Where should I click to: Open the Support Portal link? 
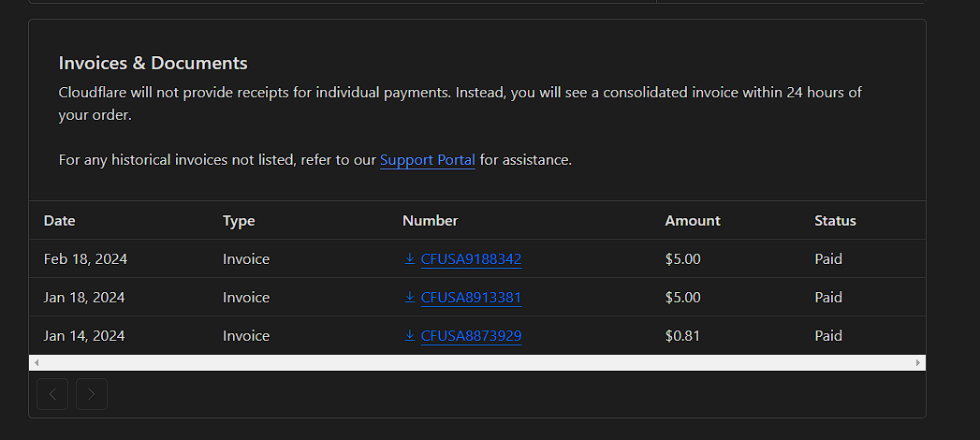click(428, 160)
